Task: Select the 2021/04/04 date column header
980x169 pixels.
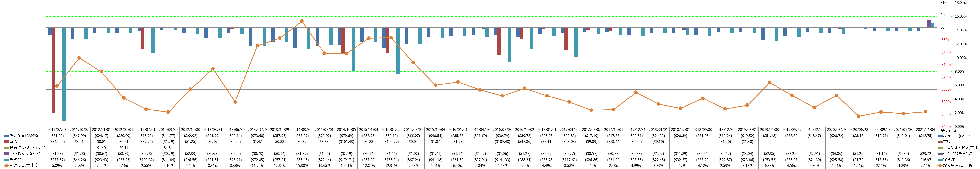Action: point(925,130)
